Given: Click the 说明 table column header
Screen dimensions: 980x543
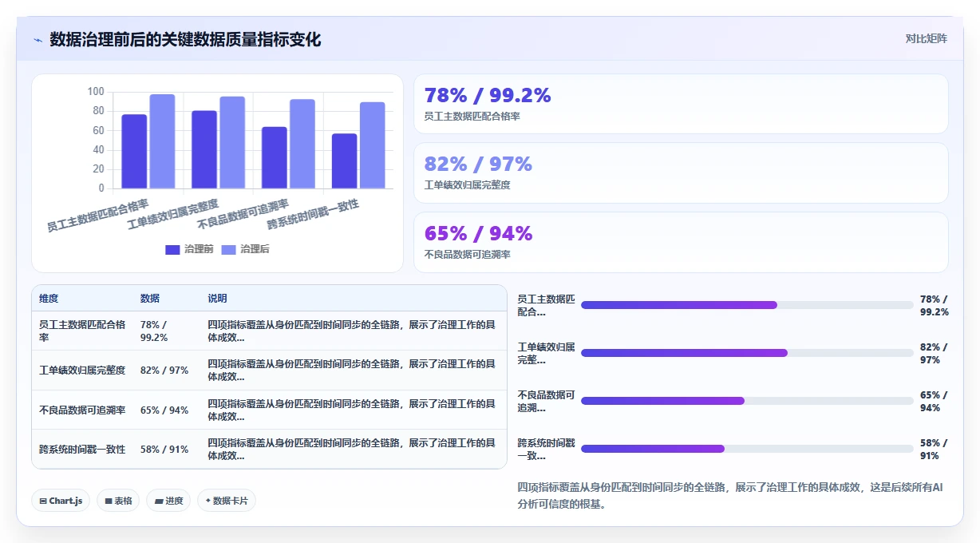Looking at the screenshot, I should (x=218, y=298).
